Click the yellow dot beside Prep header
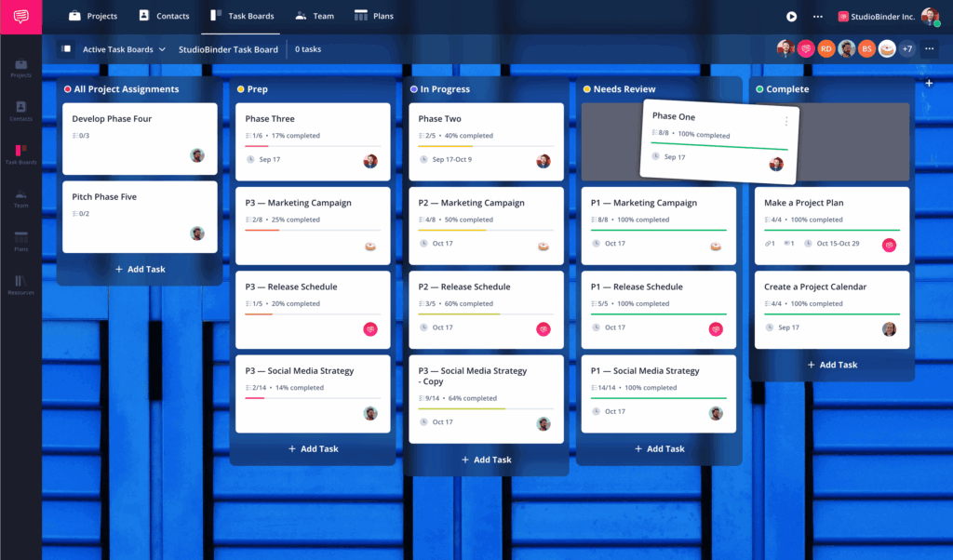This screenshot has width=953, height=560. (x=241, y=89)
